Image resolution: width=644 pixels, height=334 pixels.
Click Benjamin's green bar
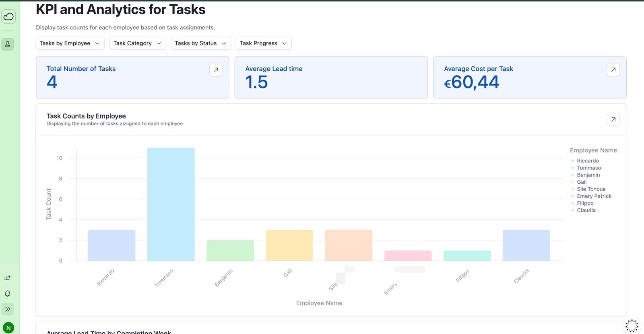[x=230, y=250]
